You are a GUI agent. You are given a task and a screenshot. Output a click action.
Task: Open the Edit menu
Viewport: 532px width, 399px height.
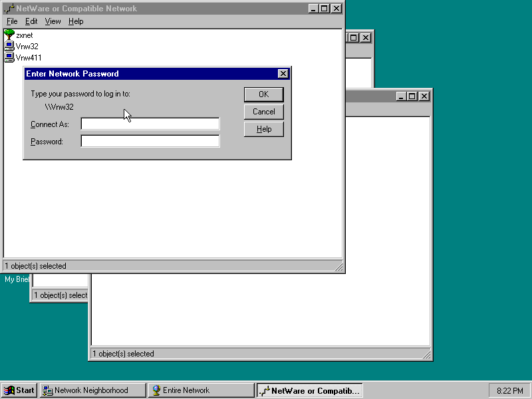pos(31,21)
